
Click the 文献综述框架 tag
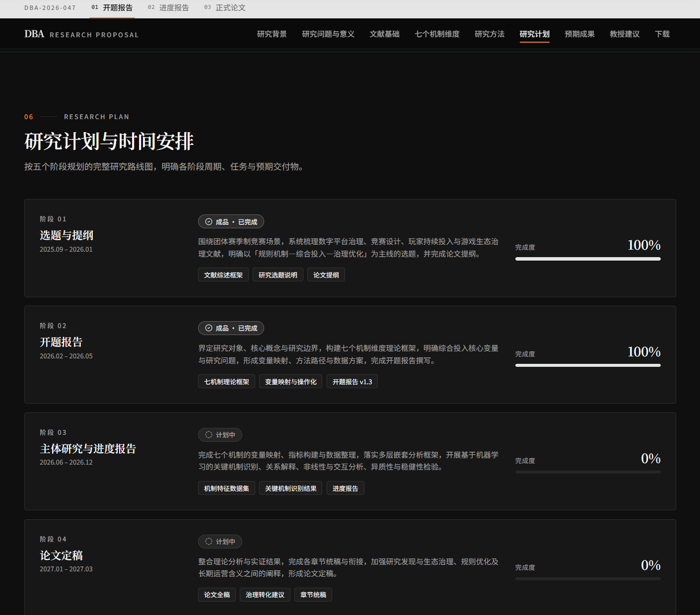[x=223, y=275]
